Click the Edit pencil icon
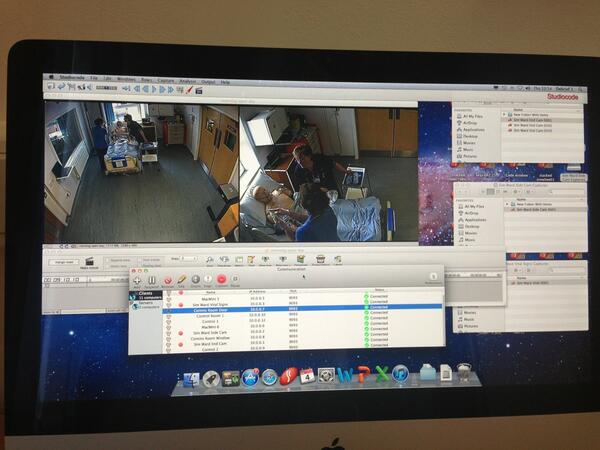Viewport: 600px width, 450px height. [182, 280]
